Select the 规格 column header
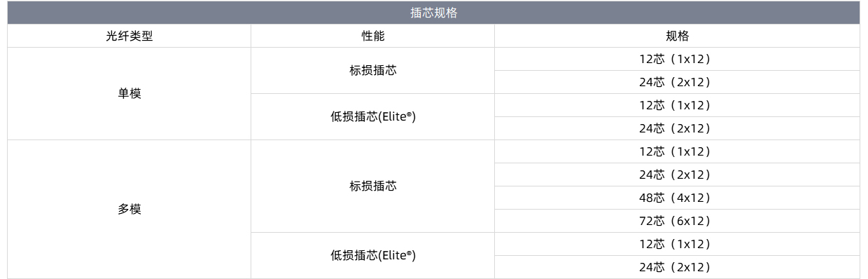The width and height of the screenshot is (868, 279). click(677, 36)
